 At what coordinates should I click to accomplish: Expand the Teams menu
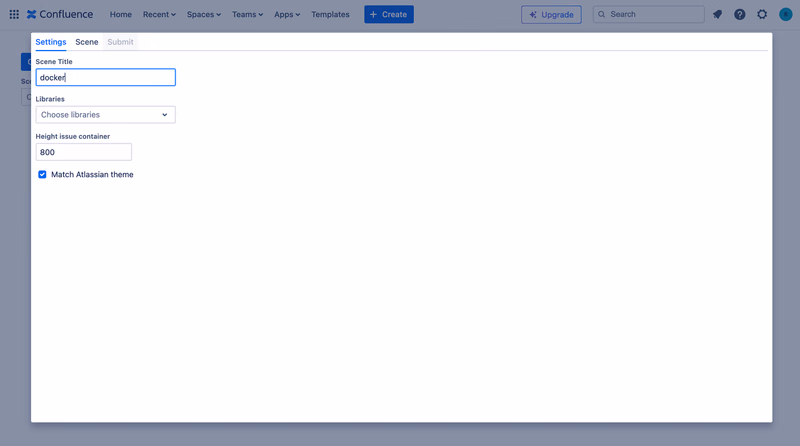(247, 14)
